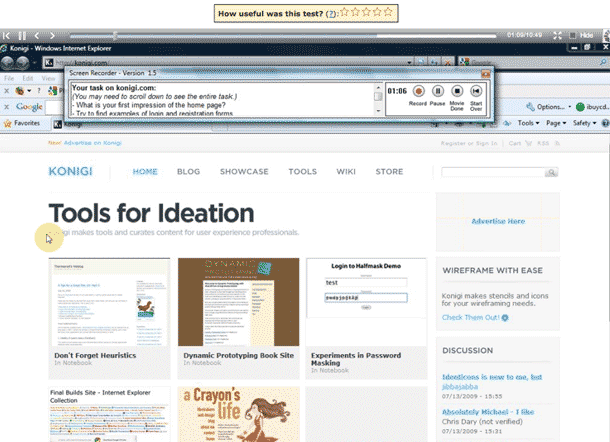Viewport: 610px width, 442px height.
Task: Click the ibuycd... account item
Action: click(592, 107)
